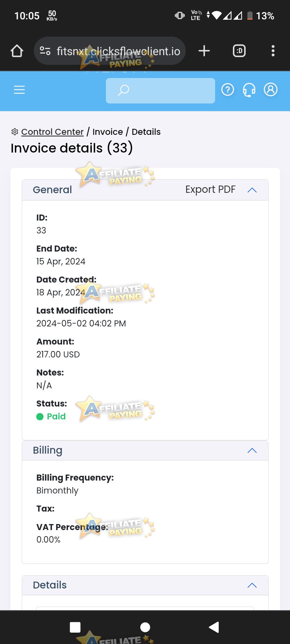Screen dimensions: 290x644
Task: Open the hamburger navigation menu
Action: [x=19, y=90]
